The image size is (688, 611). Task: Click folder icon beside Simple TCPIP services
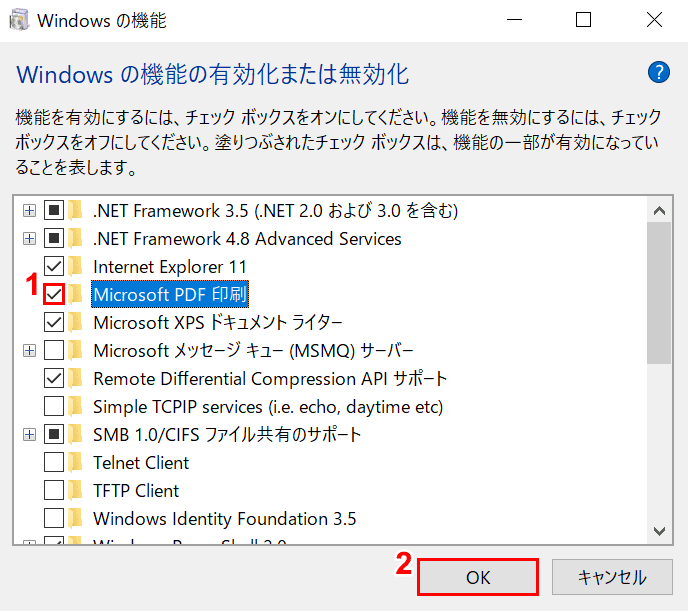pyautogui.click(x=76, y=407)
